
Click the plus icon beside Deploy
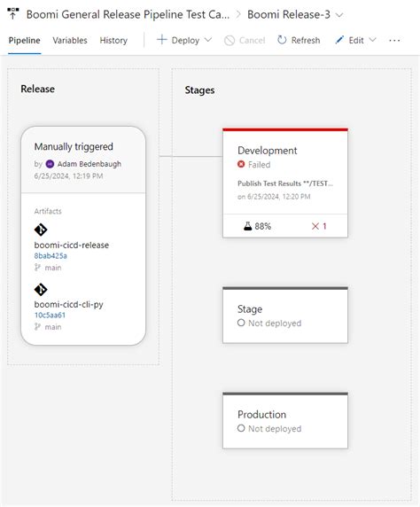click(x=161, y=40)
